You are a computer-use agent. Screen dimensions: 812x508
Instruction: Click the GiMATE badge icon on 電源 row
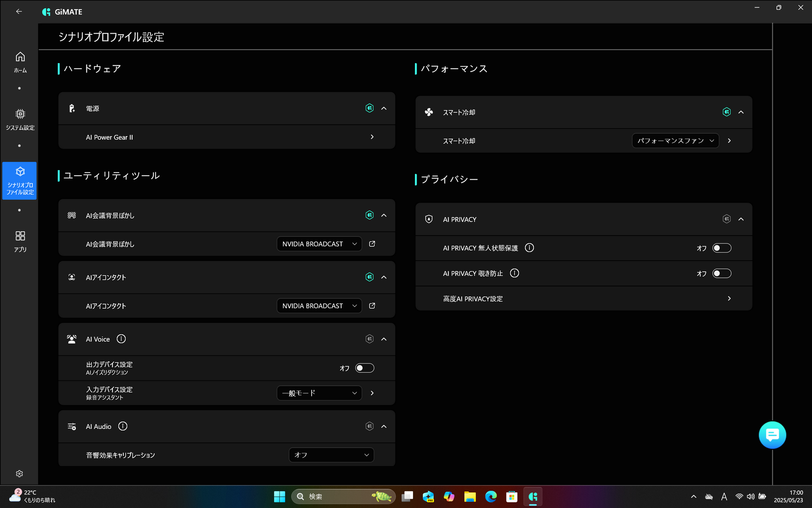369,108
